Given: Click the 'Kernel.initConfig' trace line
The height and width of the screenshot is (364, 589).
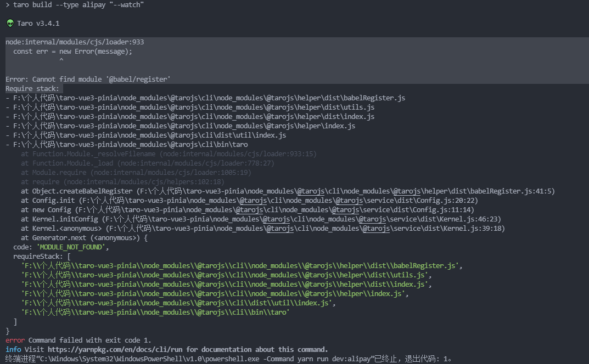Looking at the screenshot, I should 261,219.
